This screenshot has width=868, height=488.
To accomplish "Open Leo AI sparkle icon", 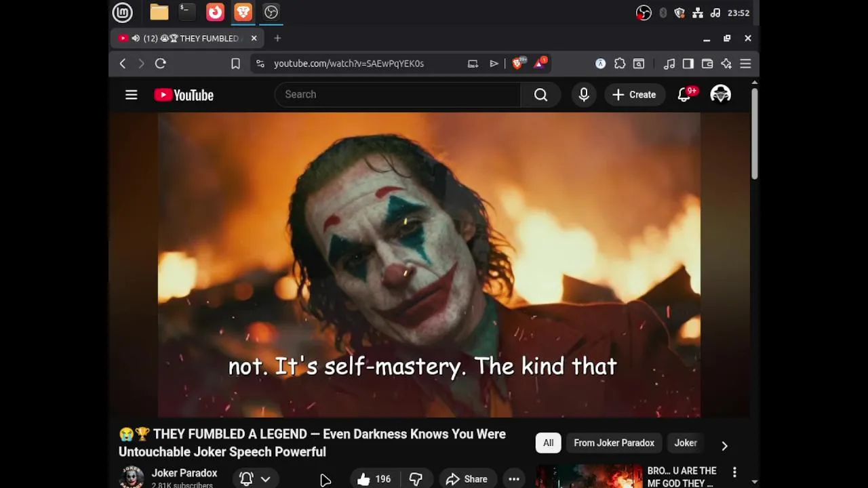I will tap(726, 64).
